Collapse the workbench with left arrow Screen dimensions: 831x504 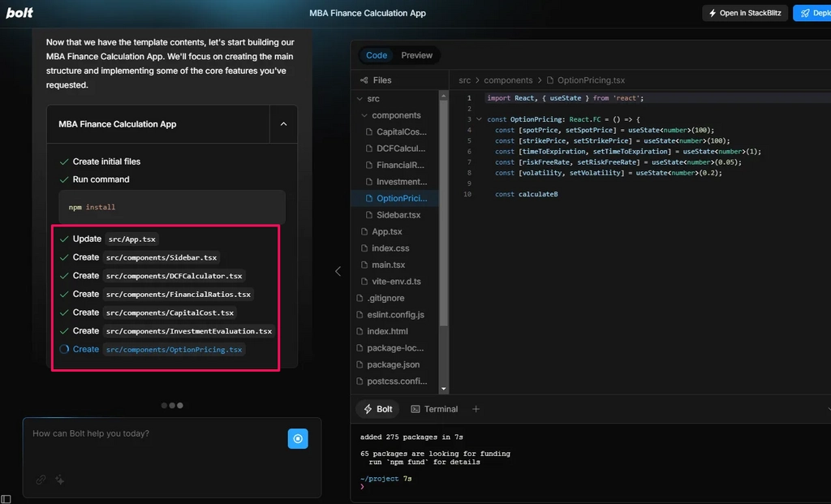click(x=338, y=271)
